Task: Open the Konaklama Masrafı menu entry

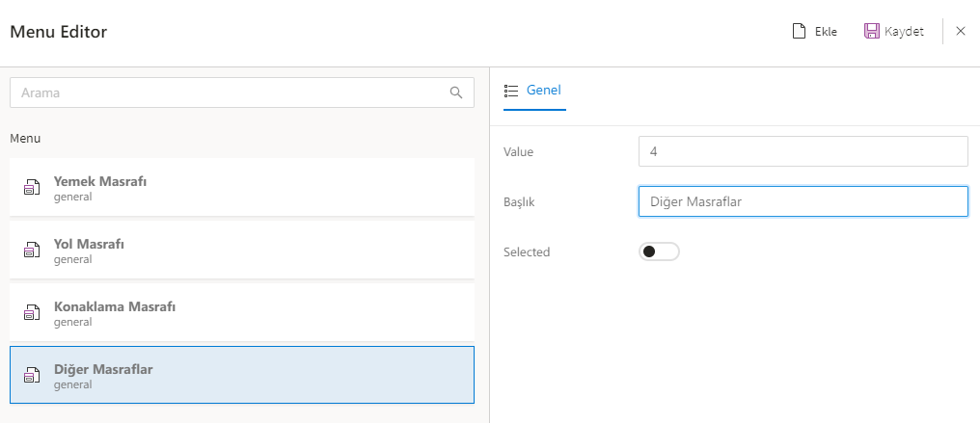Action: click(x=241, y=312)
